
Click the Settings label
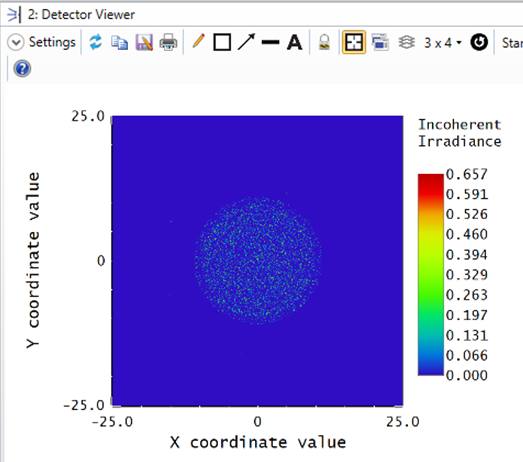52,42
